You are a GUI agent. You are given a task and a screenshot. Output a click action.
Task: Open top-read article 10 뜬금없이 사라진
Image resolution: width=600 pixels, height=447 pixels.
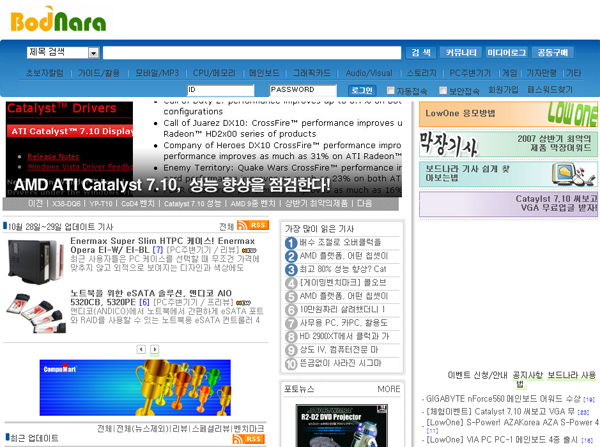click(x=340, y=363)
